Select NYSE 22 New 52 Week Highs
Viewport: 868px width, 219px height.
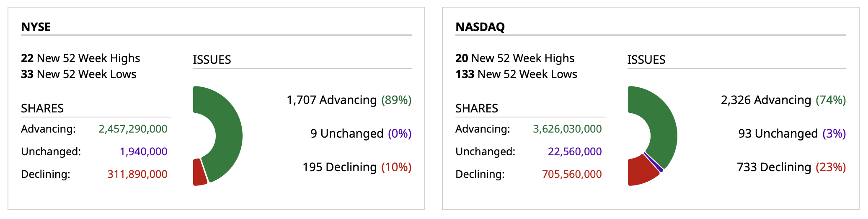coord(80,58)
